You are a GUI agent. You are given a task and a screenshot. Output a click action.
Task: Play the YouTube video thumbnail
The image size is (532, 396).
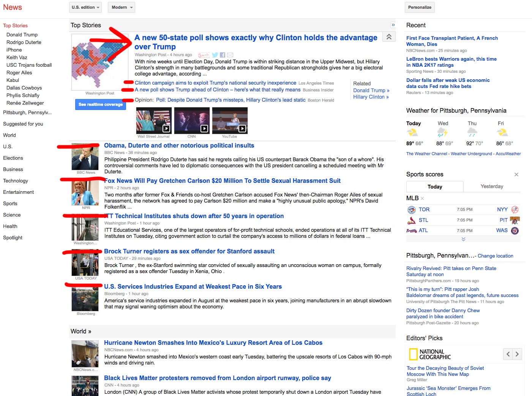click(230, 121)
